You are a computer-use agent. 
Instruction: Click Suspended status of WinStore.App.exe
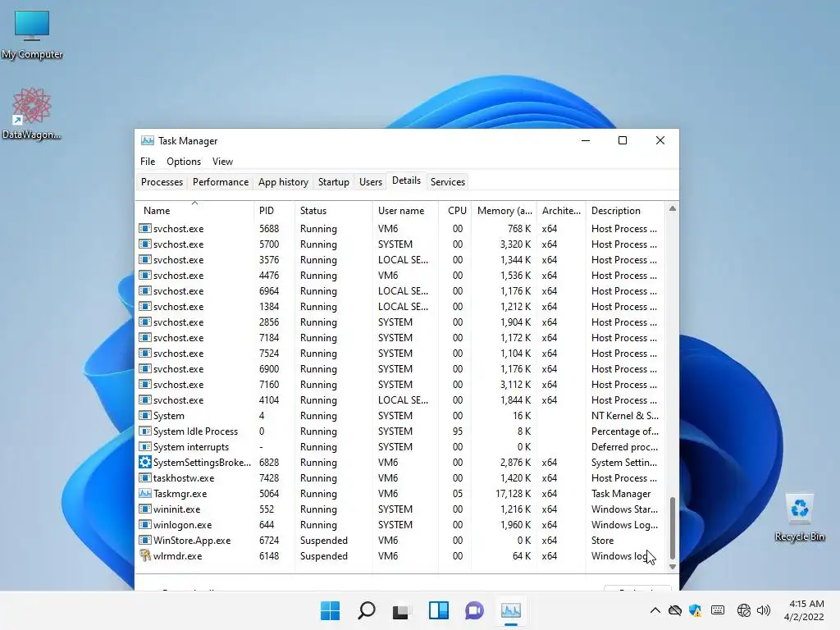tap(323, 540)
